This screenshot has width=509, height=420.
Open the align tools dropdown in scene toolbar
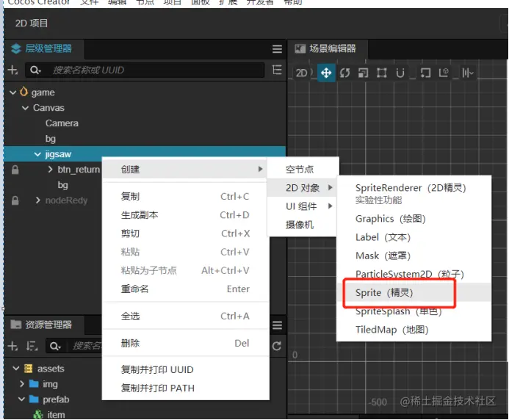pyautogui.click(x=468, y=73)
